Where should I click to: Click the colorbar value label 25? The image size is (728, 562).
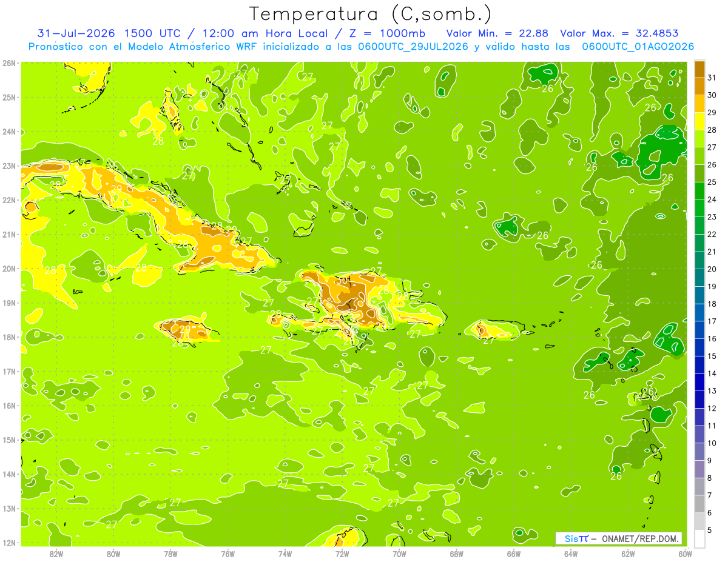click(712, 182)
